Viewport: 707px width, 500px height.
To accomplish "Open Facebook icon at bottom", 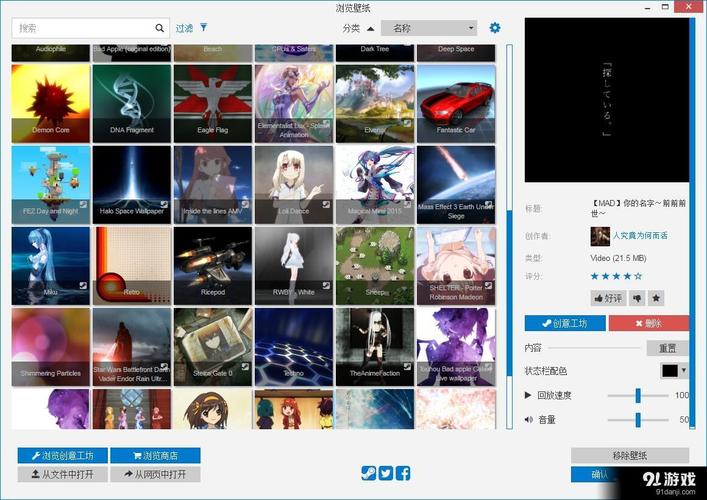I will [x=403, y=473].
